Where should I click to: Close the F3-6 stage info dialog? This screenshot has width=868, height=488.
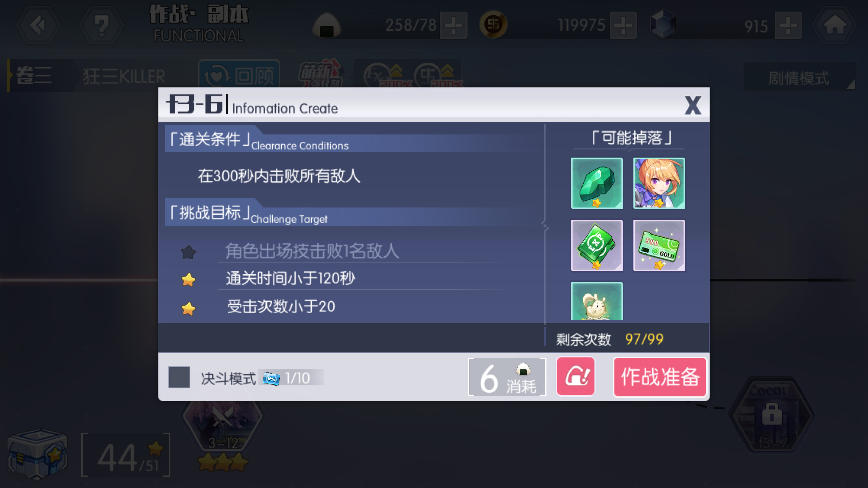(693, 105)
